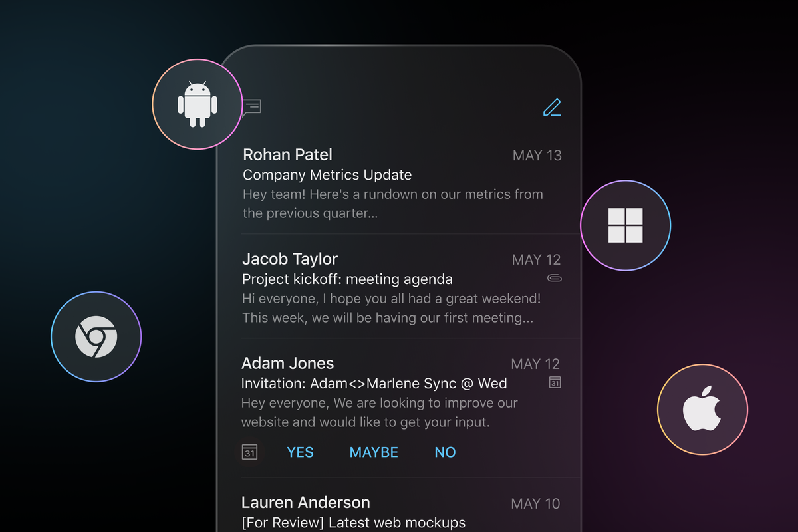
Task: Click the Chrome logo icon circle
Action: pos(96,336)
